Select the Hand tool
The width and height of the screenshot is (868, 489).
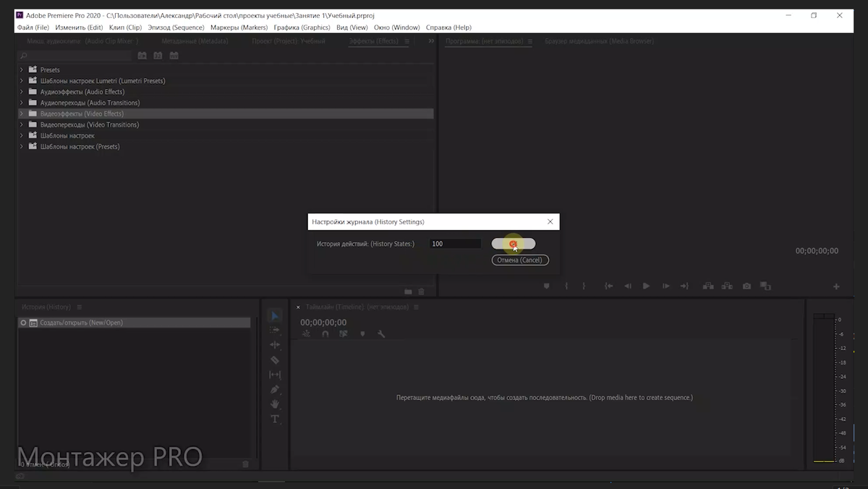275,404
